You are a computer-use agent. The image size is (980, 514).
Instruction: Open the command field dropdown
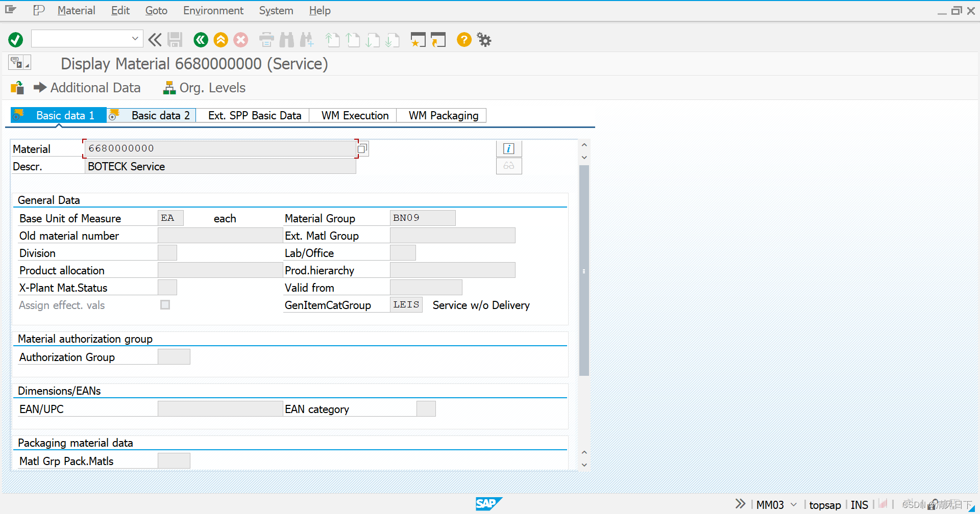tap(135, 38)
